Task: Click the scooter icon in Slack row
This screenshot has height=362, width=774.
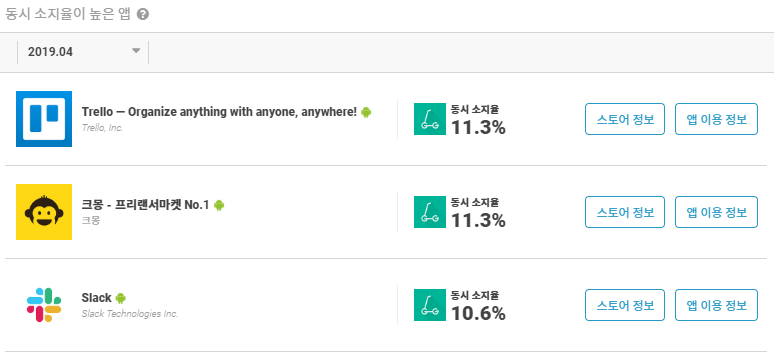Action: click(429, 305)
